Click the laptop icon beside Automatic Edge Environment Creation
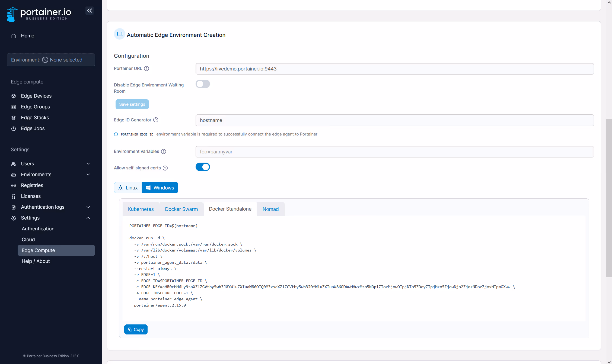612x364 pixels. point(120,34)
